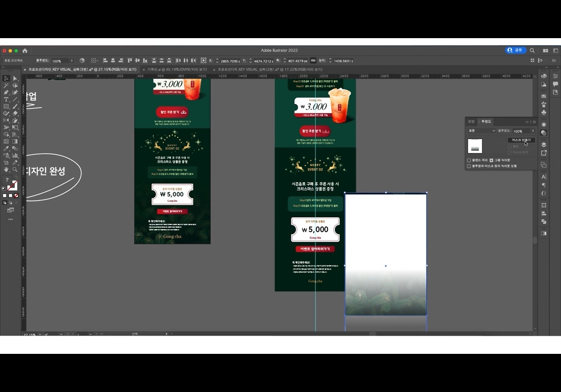Click the Home icon in the title bar

point(25,50)
